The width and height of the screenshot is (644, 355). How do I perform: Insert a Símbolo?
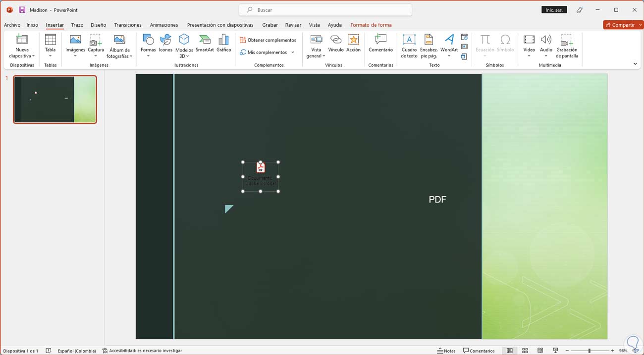(x=505, y=43)
